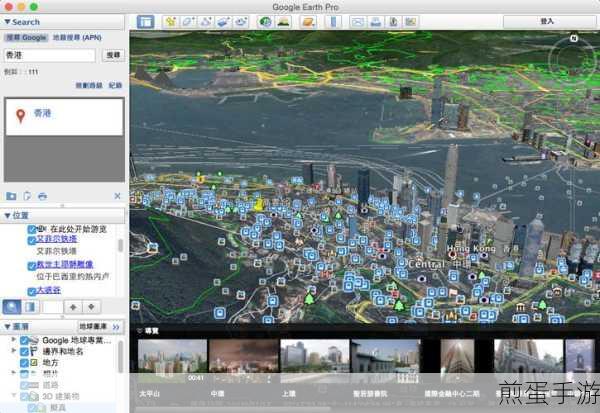Expand the 相片 layer tree arrow

(x=14, y=372)
